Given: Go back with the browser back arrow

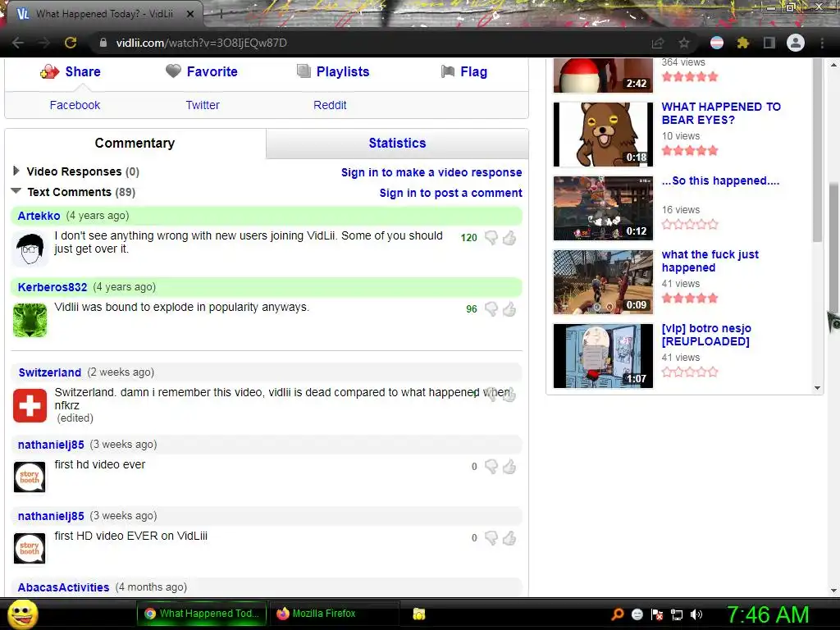Looking at the screenshot, I should (18, 43).
